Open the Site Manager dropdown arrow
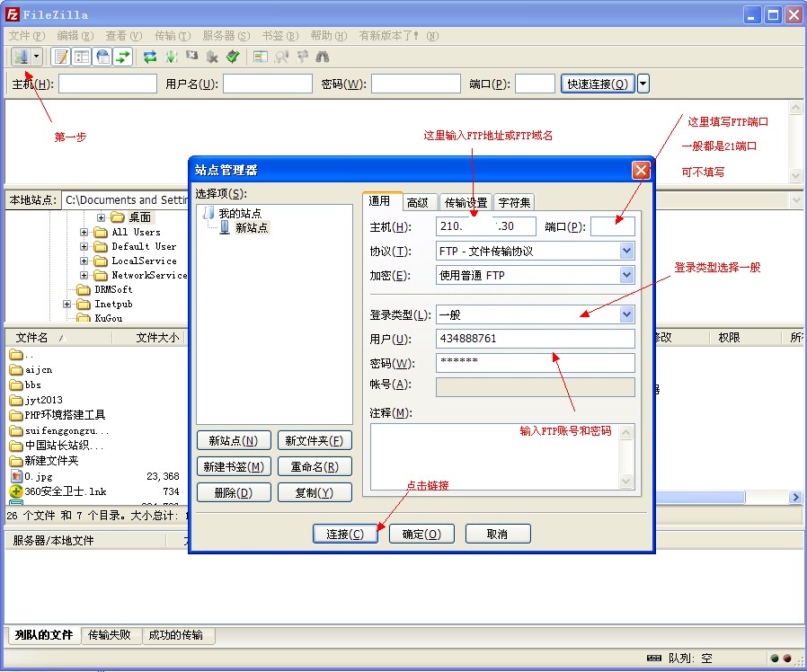 point(37,57)
